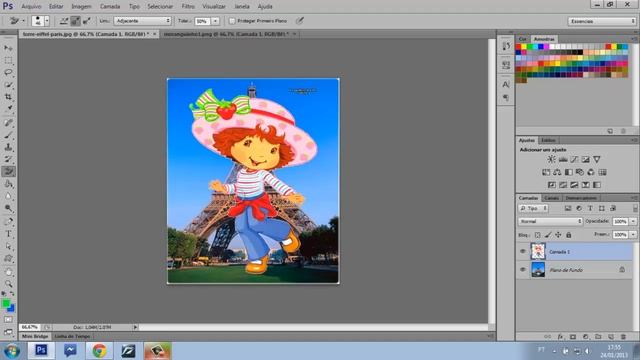Open the Preenchimento slider arrow
The width and height of the screenshot is (640, 360).
coord(633,235)
